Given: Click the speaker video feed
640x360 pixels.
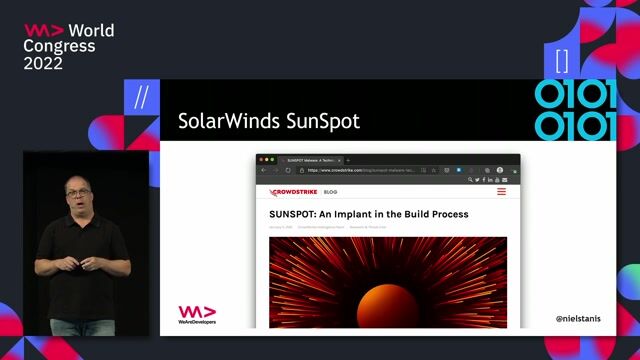Looking at the screenshot, I should [x=86, y=244].
